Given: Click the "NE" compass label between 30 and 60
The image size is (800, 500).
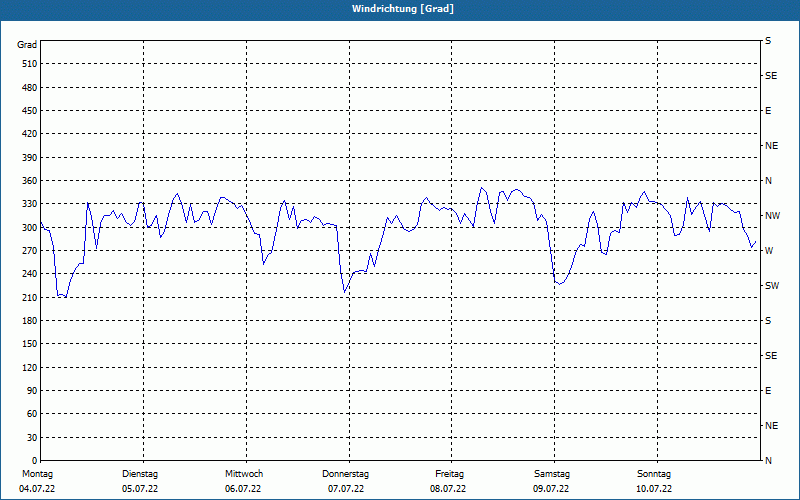Looking at the screenshot, I should click(x=772, y=426).
